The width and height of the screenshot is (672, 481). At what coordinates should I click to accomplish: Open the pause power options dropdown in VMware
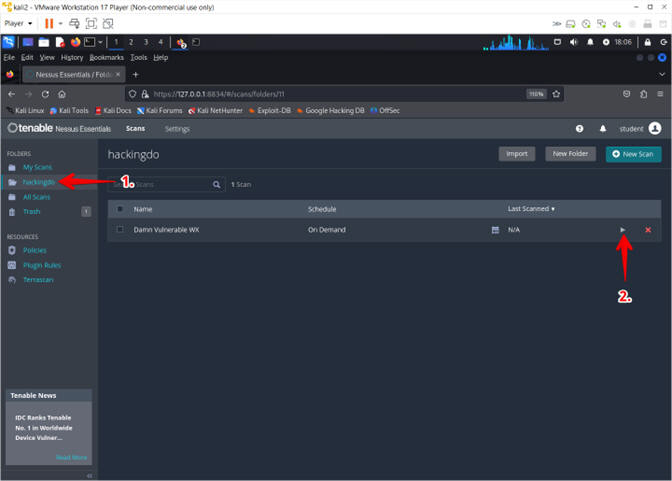tap(60, 23)
